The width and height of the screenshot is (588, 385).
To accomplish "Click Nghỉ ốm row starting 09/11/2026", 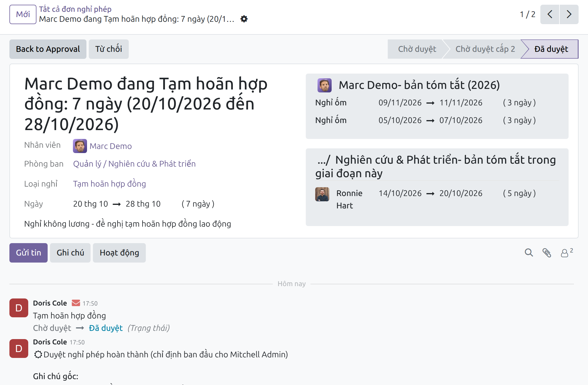I will [437, 103].
